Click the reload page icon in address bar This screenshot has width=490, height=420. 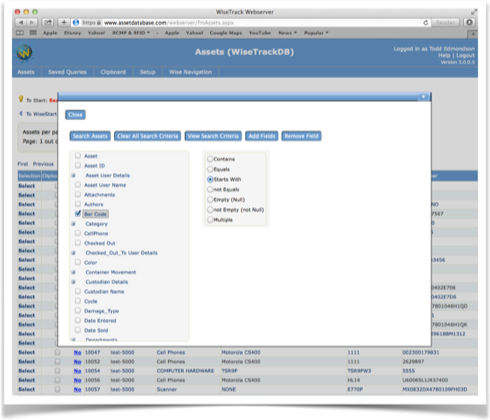click(425, 22)
